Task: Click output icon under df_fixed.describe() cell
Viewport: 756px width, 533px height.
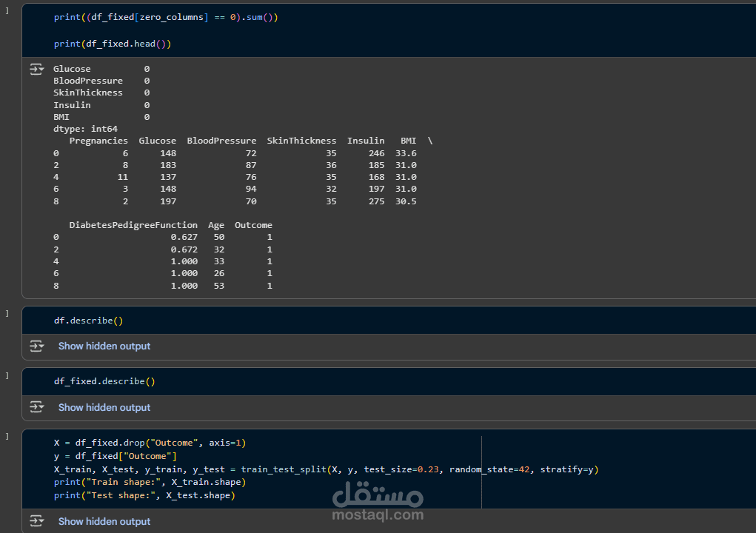Action: coord(36,408)
